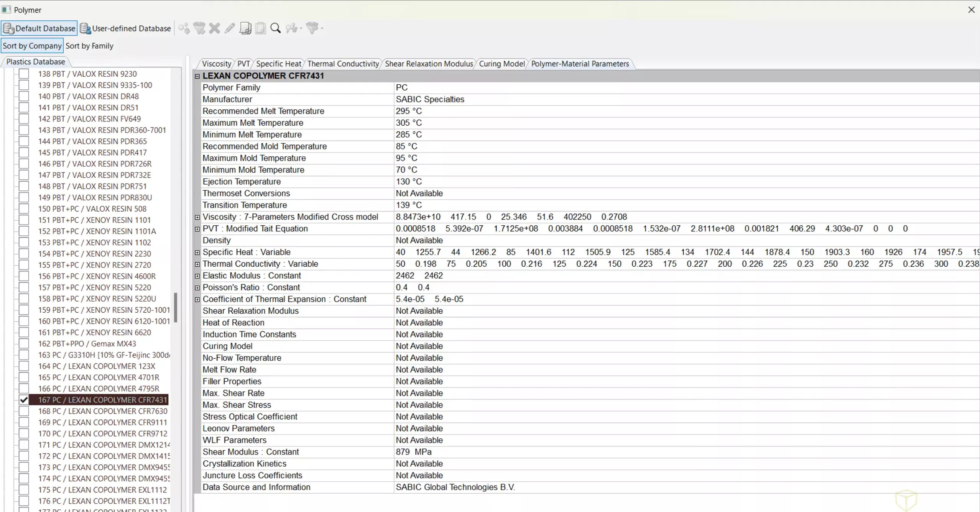Click the Shear Modulus 879 MPa value
The height and width of the screenshot is (512, 980).
pyautogui.click(x=414, y=452)
